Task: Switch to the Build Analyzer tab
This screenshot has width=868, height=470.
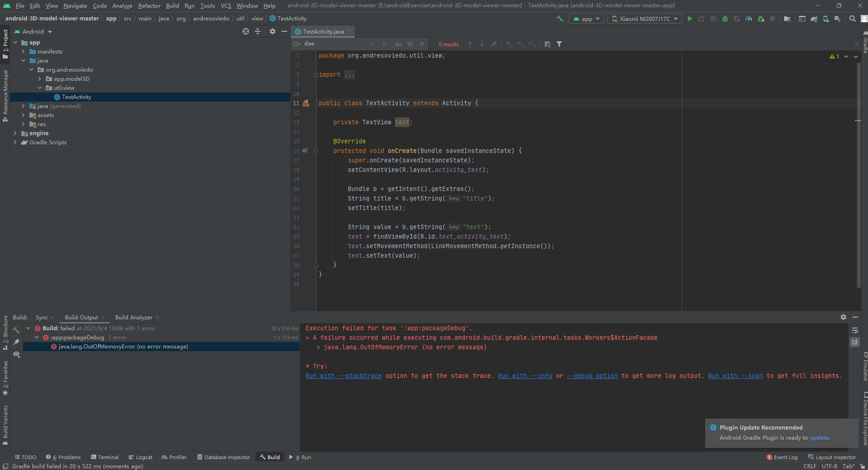Action: pos(134,317)
